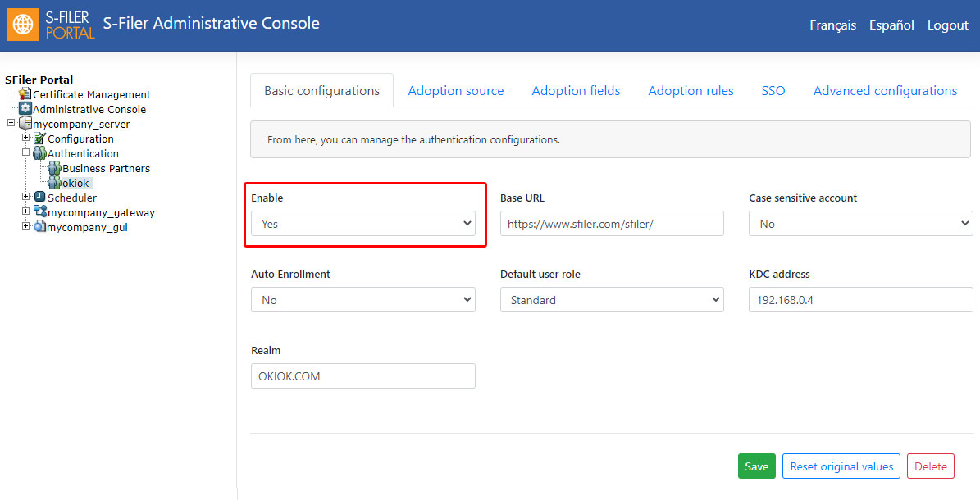The height and width of the screenshot is (500, 980).
Task: Focus the Realm input field
Action: point(363,376)
